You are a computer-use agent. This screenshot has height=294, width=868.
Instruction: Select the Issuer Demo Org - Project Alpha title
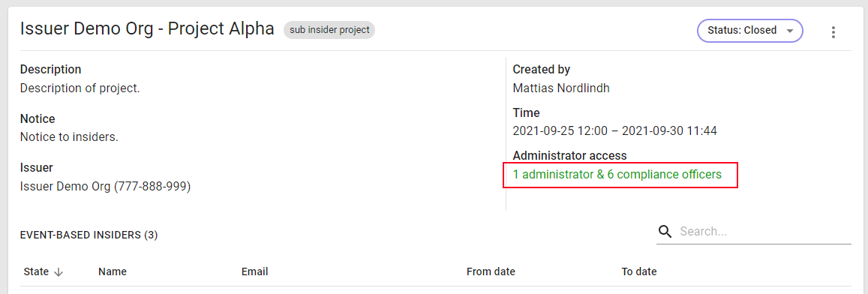click(x=147, y=28)
